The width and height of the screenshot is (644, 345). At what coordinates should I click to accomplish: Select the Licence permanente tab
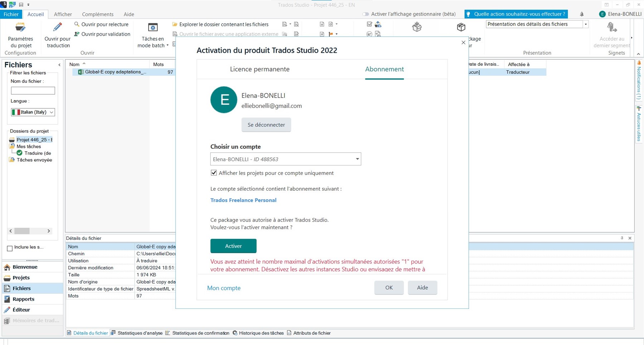pos(260,69)
